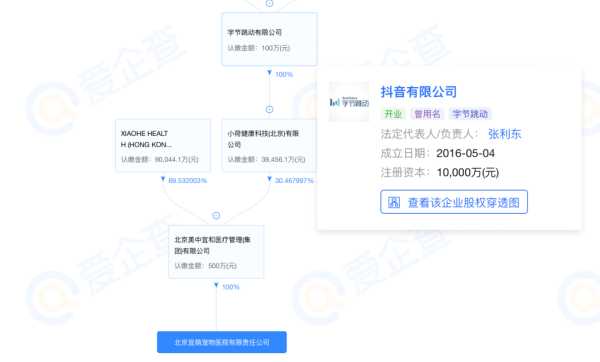600x362 pixels.
Task: Open 字节跳动有限公司 company node
Action: click(269, 39)
